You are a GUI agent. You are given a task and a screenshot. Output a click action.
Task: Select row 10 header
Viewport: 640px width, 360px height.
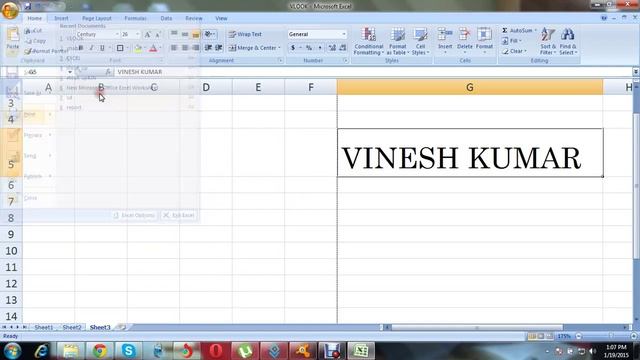click(11, 251)
